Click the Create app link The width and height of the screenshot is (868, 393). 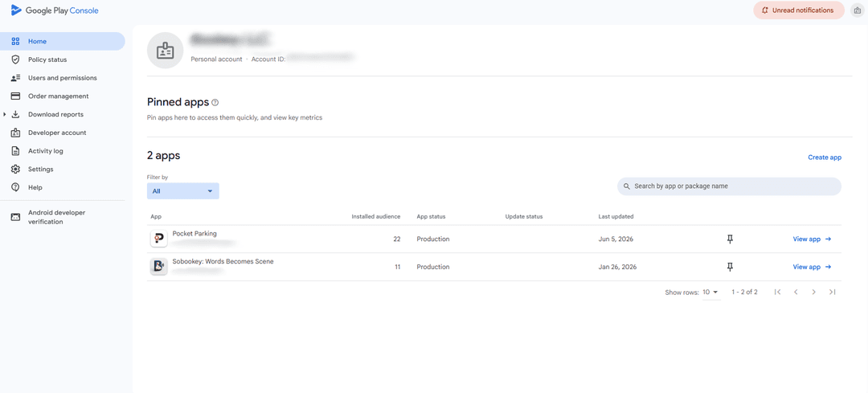tap(825, 158)
